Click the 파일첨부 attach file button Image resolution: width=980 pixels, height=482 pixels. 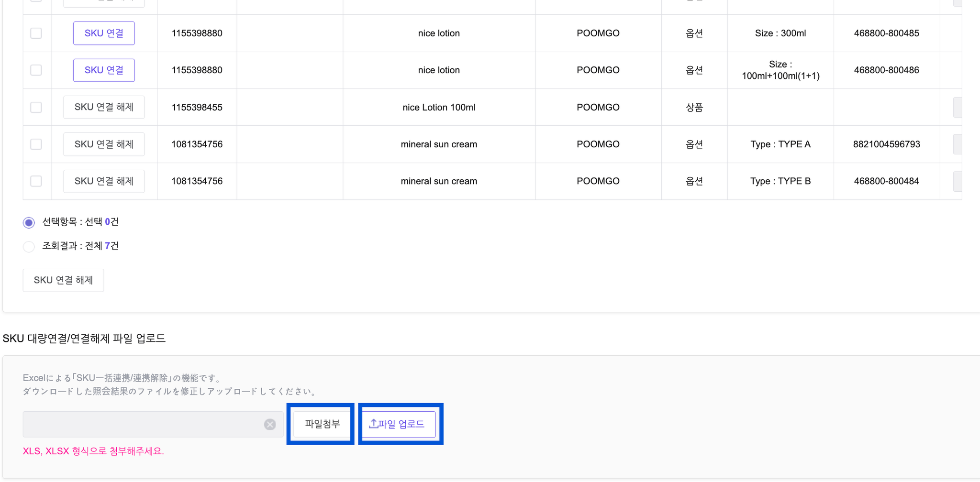[x=322, y=424]
